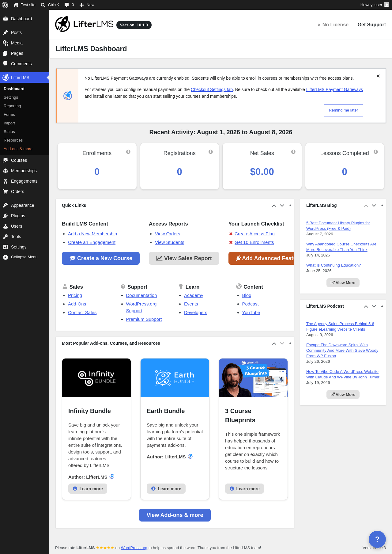Click the Tools wrench icon
The width and height of the screenshot is (392, 554).
(6, 237)
